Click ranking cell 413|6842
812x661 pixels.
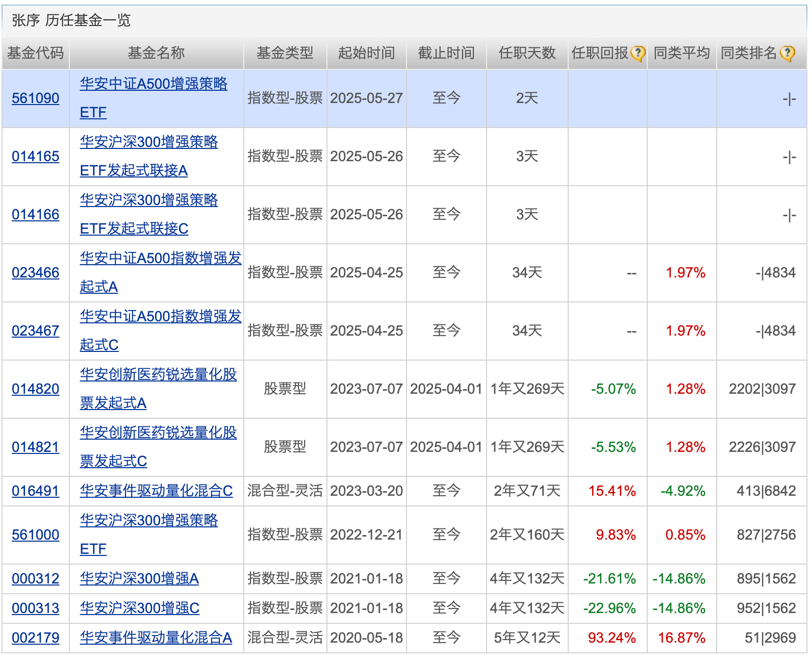click(766, 491)
